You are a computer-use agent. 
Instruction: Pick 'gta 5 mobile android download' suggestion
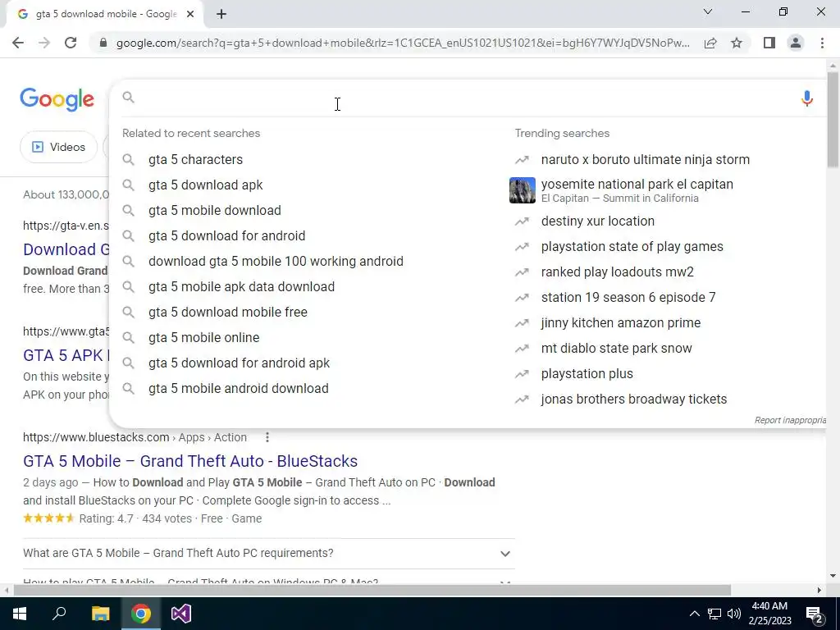[239, 388]
